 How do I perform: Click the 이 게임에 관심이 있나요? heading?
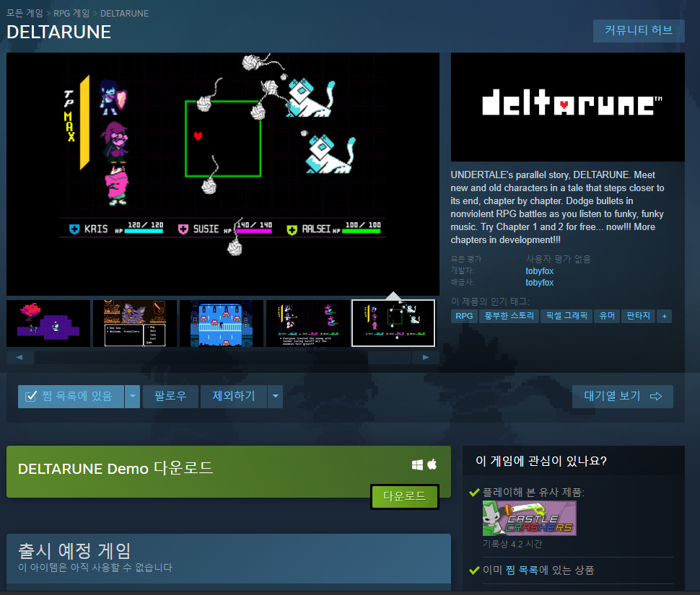click(x=541, y=461)
